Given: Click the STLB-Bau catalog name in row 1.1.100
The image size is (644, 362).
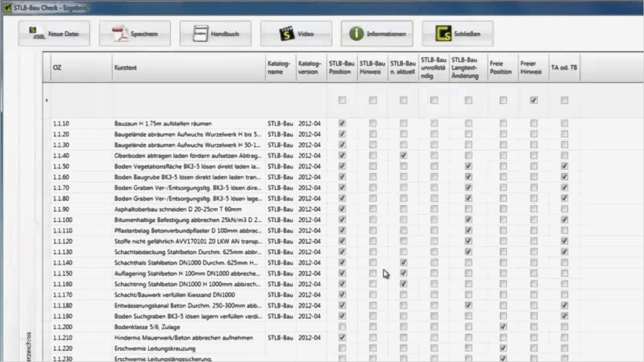Looking at the screenshot, I should (281, 220).
